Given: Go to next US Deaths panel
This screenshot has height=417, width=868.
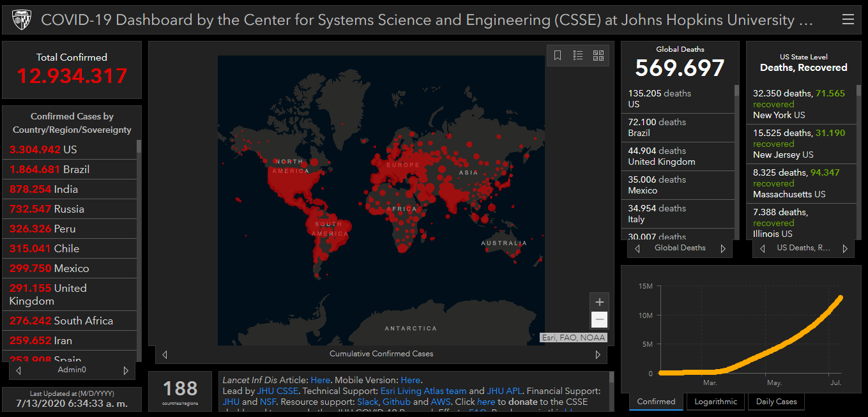Looking at the screenshot, I should pyautogui.click(x=845, y=248).
